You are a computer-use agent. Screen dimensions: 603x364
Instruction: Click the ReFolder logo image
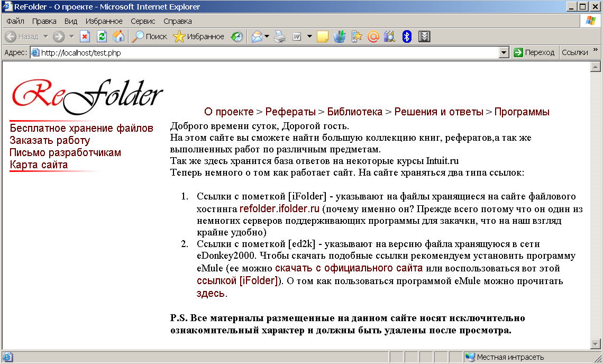(x=87, y=97)
